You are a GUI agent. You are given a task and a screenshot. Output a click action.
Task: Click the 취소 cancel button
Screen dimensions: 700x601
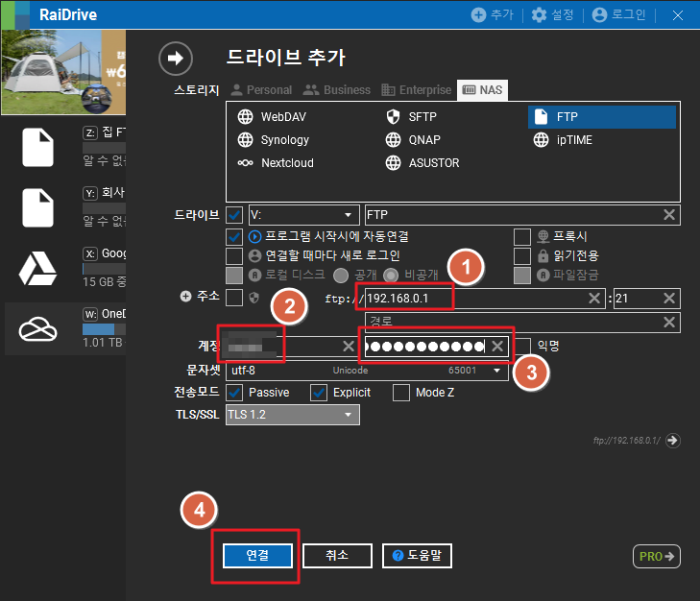337,556
